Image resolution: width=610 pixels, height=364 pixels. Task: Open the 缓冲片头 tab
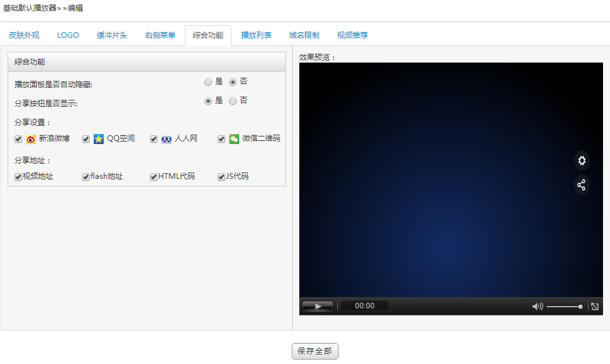[112, 35]
